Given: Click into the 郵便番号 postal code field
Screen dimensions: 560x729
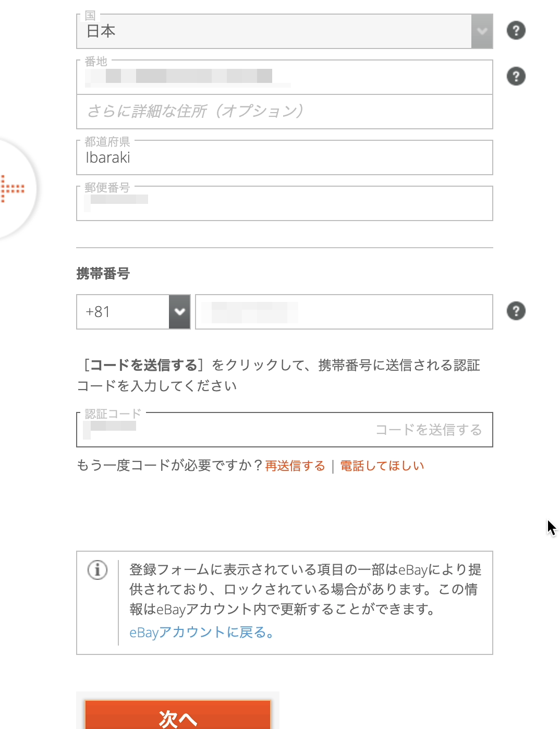Looking at the screenshot, I should [285, 203].
